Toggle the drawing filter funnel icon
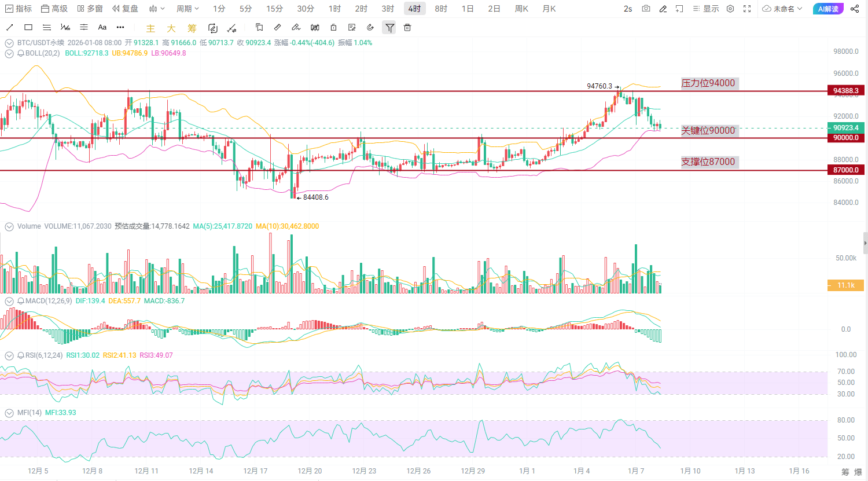This screenshot has height=481, width=868. 389,27
